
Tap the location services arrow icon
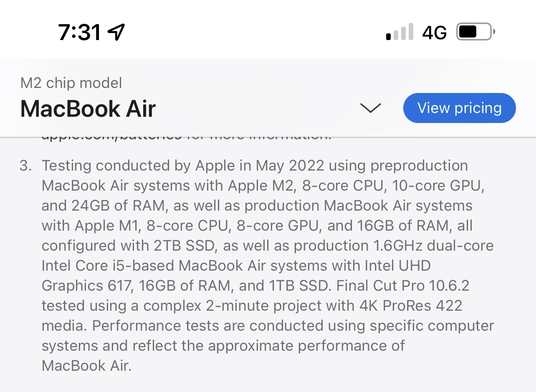(116, 32)
